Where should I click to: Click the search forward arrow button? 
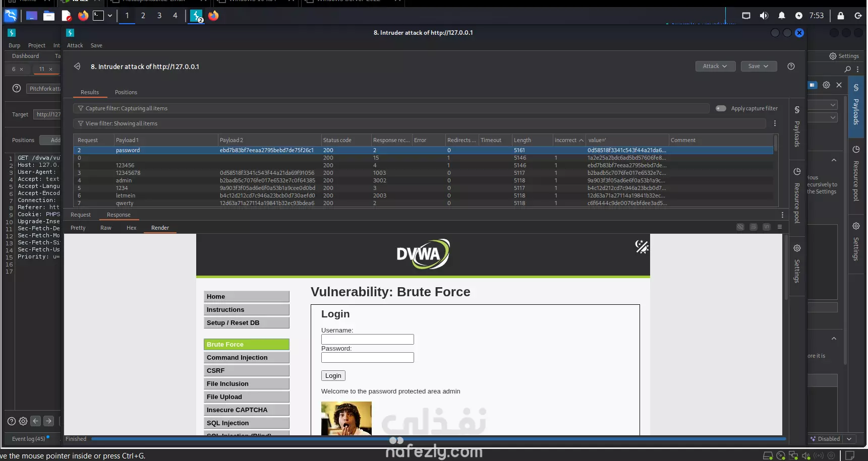[48, 421]
